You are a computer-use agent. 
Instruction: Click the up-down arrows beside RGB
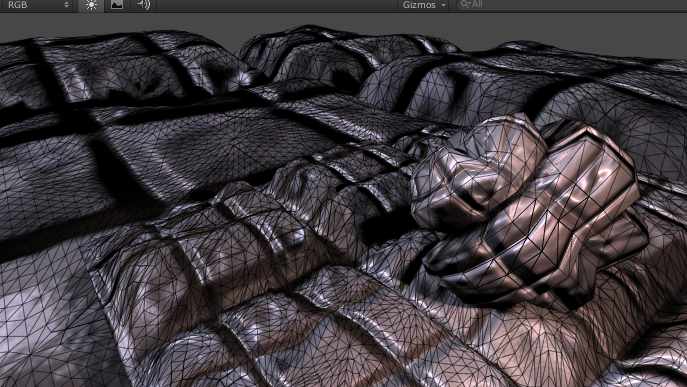pos(67,5)
